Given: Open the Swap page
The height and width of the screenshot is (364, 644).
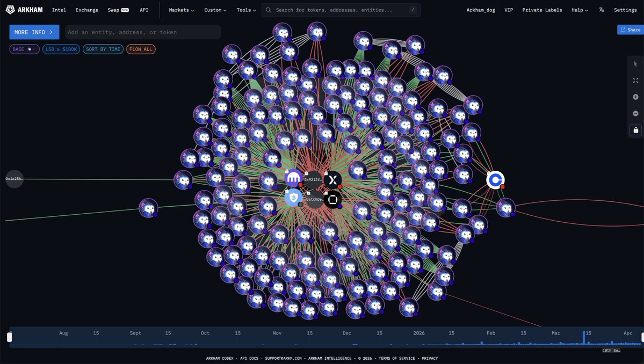Looking at the screenshot, I should coord(118,10).
